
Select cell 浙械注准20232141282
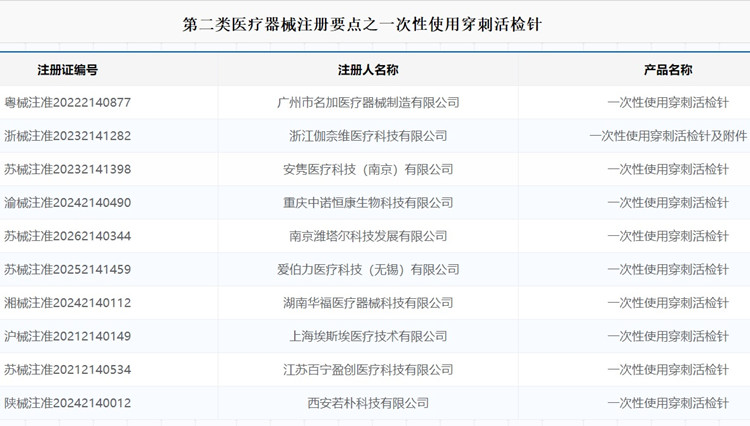(67, 136)
